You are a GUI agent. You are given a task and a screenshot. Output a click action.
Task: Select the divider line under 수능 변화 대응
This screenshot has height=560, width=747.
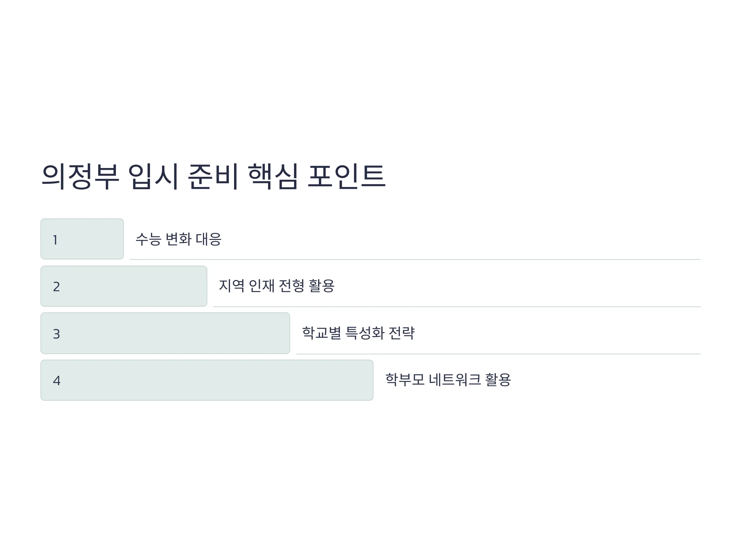[x=415, y=259]
